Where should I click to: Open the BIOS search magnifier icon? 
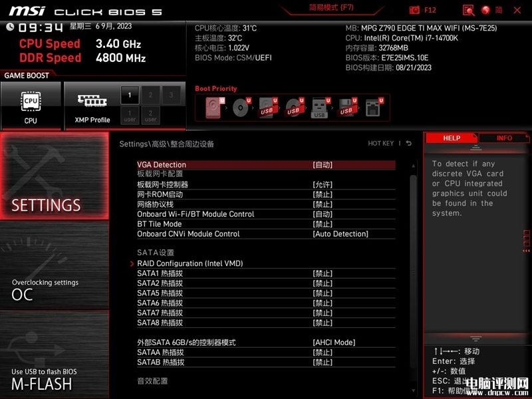(469, 10)
